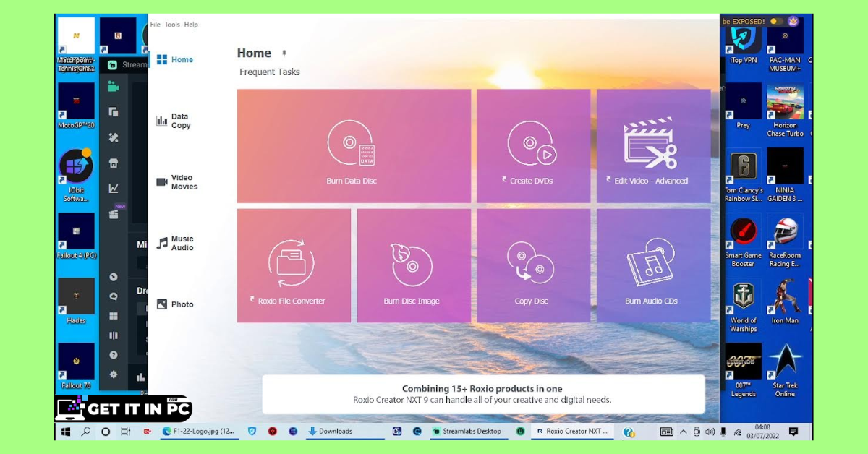Switch to the Home sidebar tab

pos(175,60)
